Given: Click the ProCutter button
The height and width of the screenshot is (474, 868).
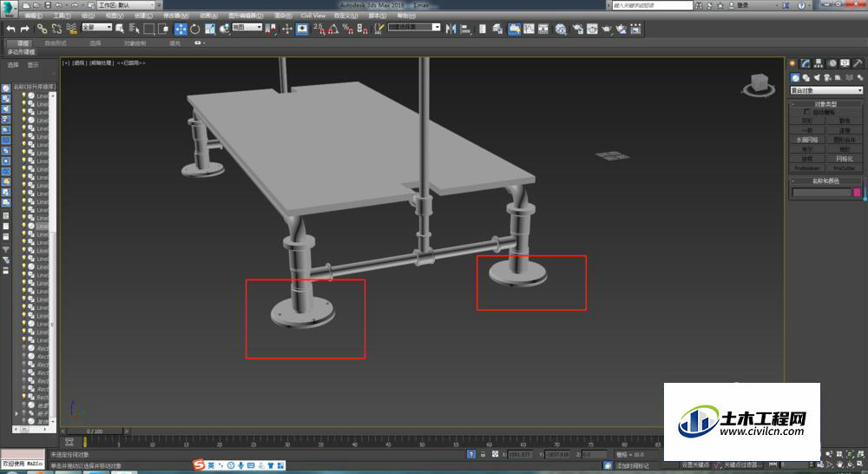Looking at the screenshot, I should coord(845,168).
